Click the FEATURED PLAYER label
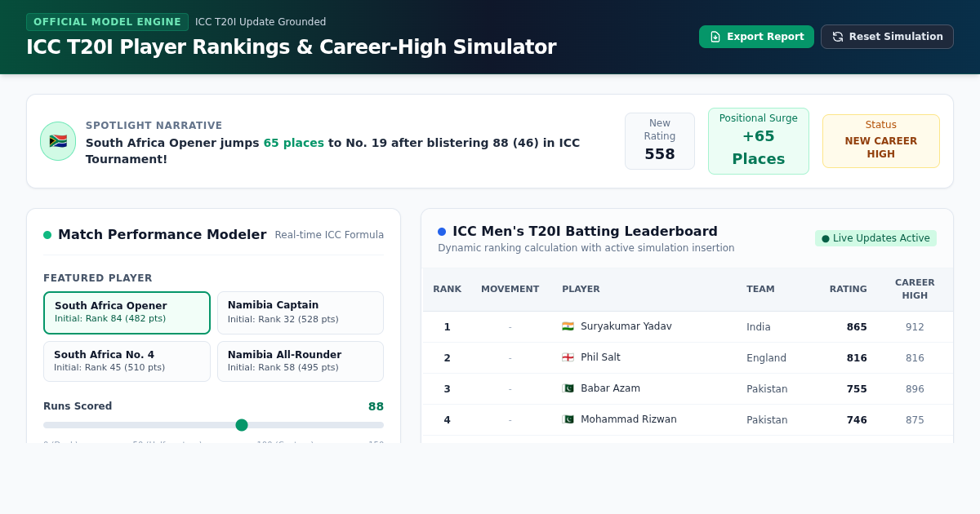 (98, 278)
